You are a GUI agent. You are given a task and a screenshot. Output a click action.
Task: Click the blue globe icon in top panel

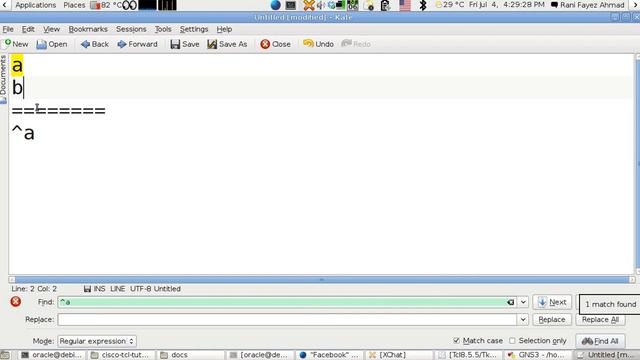276,5
